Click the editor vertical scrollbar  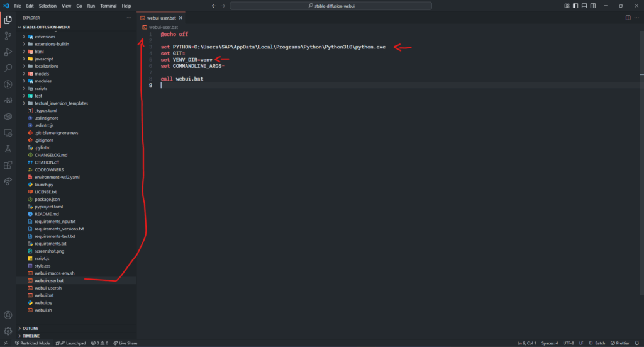coord(641,164)
